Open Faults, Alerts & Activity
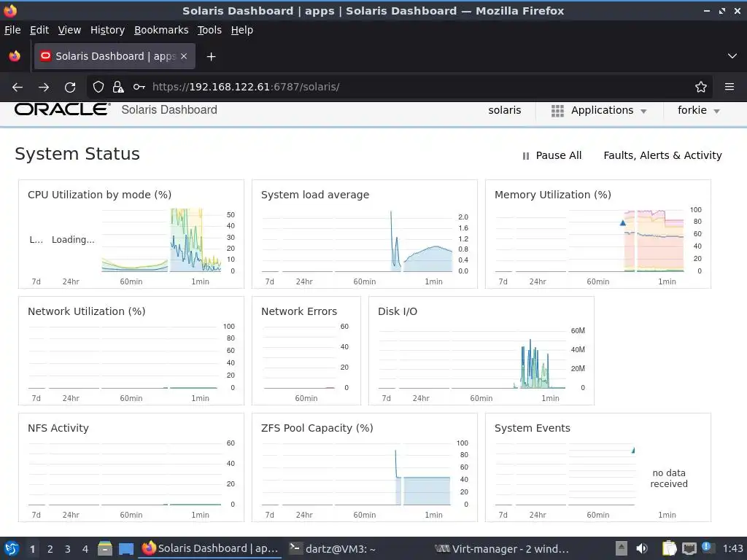This screenshot has width=747, height=560. pyautogui.click(x=662, y=156)
